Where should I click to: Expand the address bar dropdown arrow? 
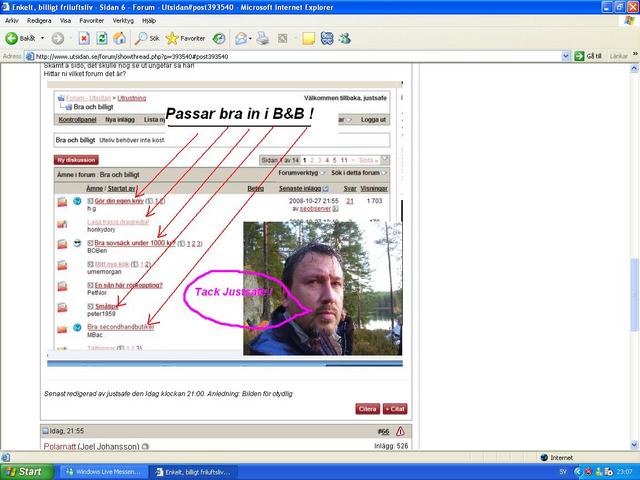tap(565, 56)
